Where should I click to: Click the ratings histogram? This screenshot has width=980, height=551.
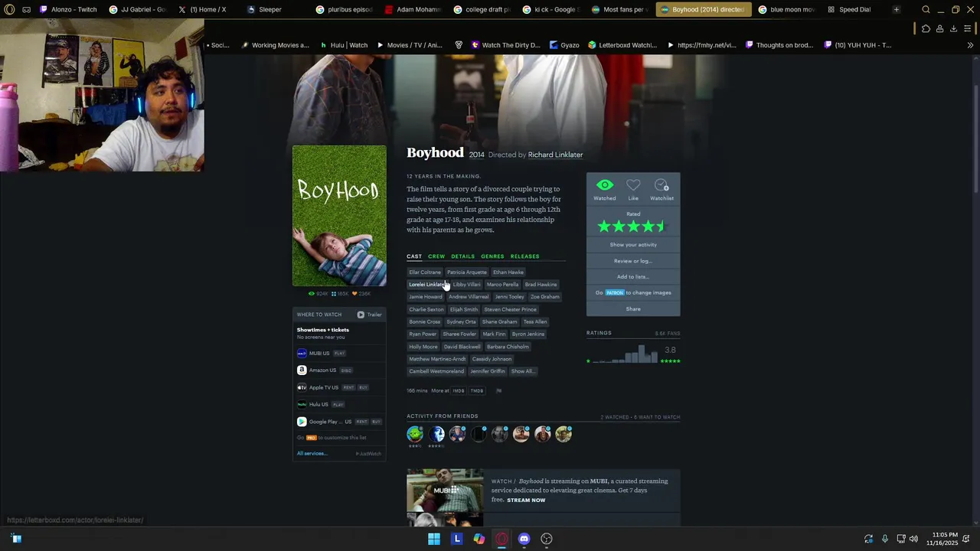[x=623, y=354]
